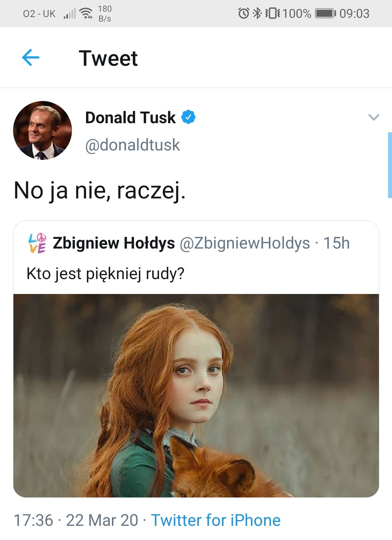
Task: Open the tweet options chevron menu
Action: 373,117
